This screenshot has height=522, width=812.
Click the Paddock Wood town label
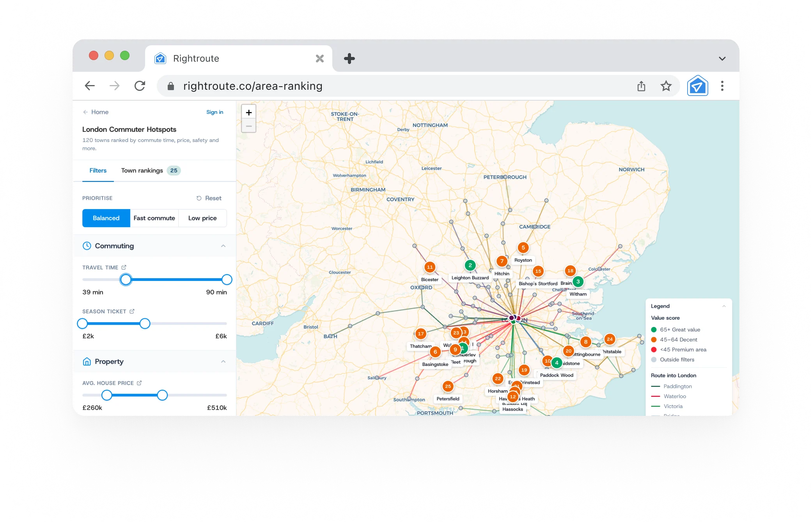coord(557,375)
